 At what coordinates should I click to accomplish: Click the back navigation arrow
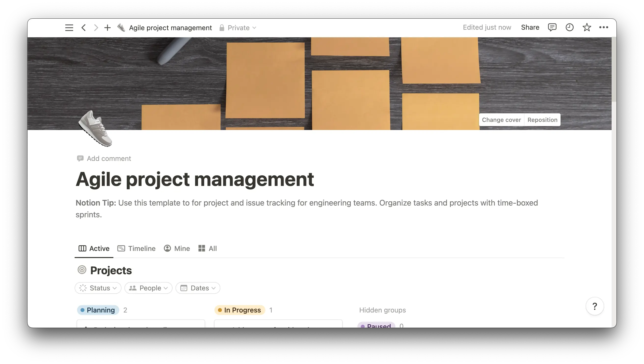(x=84, y=27)
